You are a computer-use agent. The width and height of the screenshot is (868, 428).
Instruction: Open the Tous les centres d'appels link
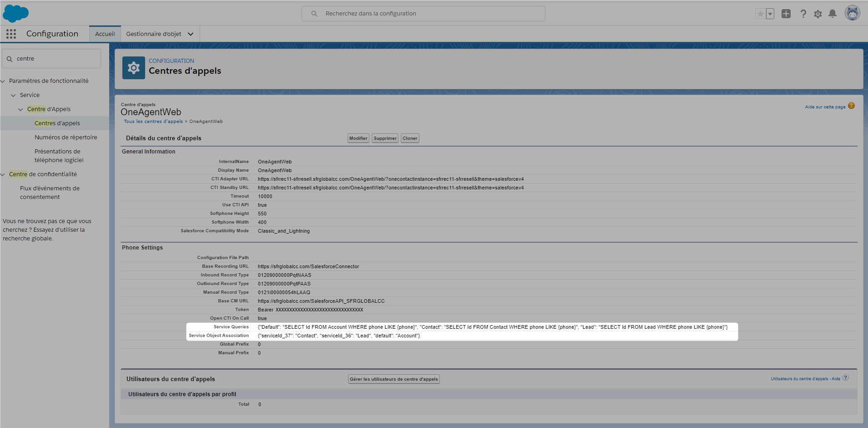click(x=153, y=122)
